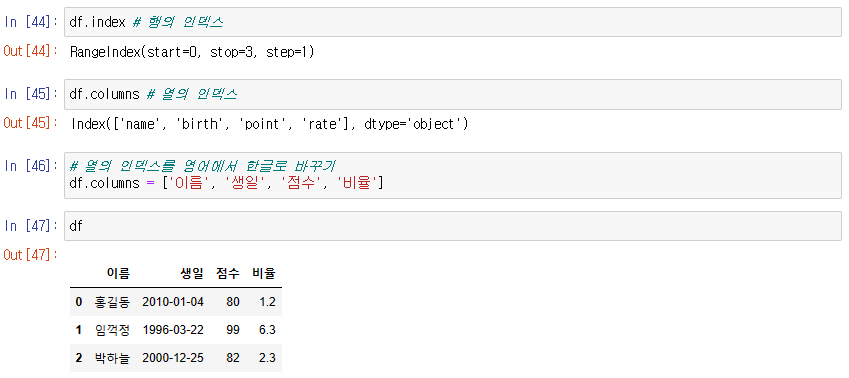
Task: Click the name cell 박하늘
Action: 112,358
